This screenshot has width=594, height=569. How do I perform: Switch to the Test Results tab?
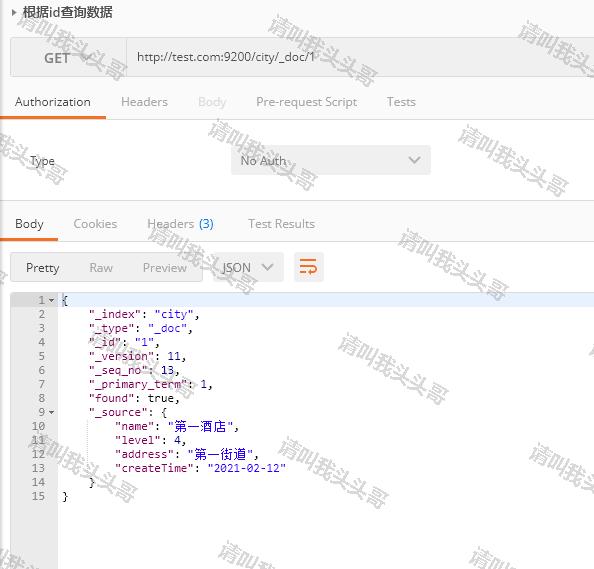281,224
